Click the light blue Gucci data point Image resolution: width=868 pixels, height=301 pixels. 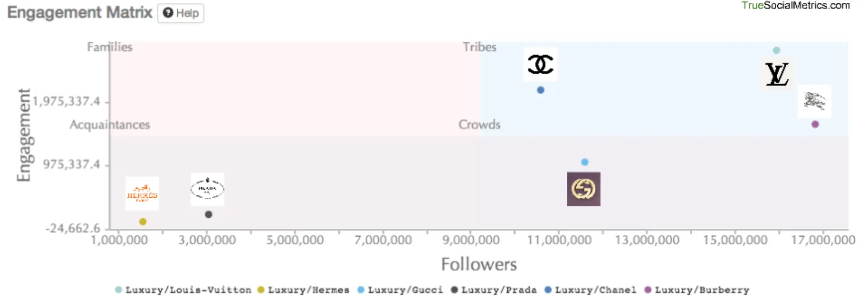pyautogui.click(x=585, y=162)
